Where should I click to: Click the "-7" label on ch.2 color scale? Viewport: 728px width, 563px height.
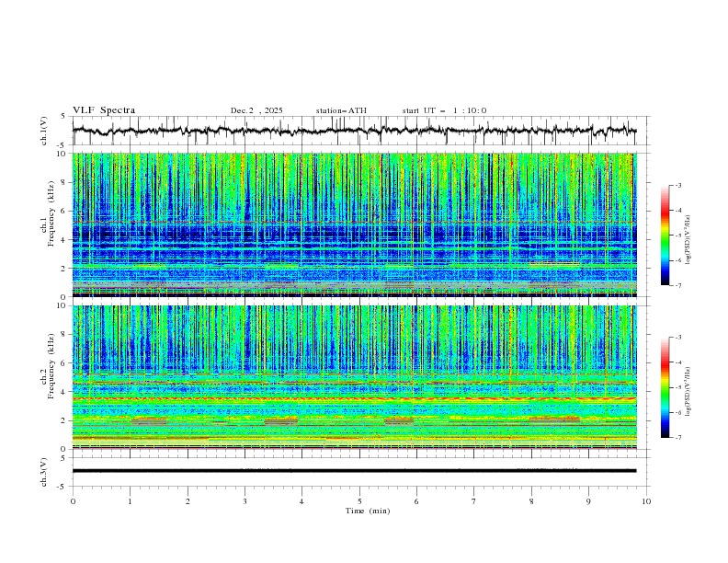pyautogui.click(x=678, y=438)
